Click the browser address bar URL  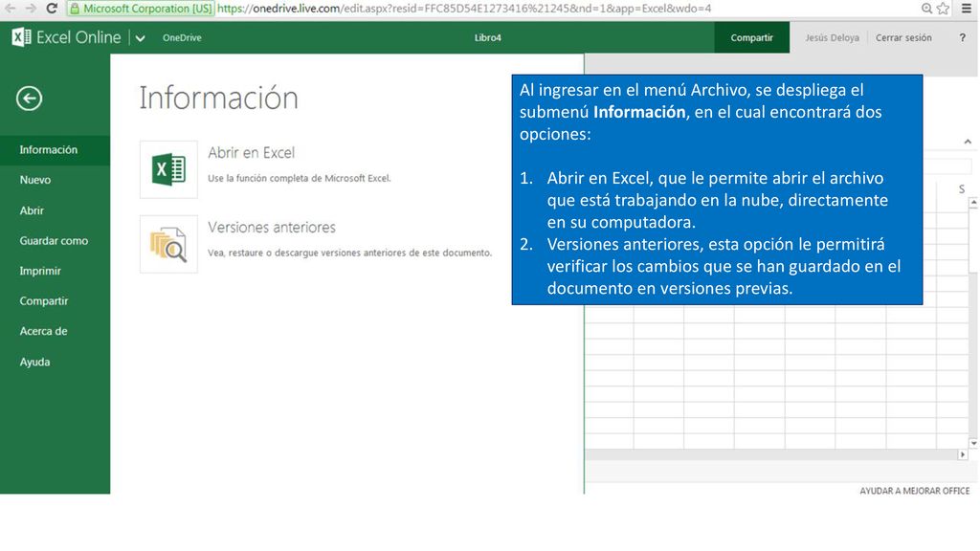click(x=464, y=9)
